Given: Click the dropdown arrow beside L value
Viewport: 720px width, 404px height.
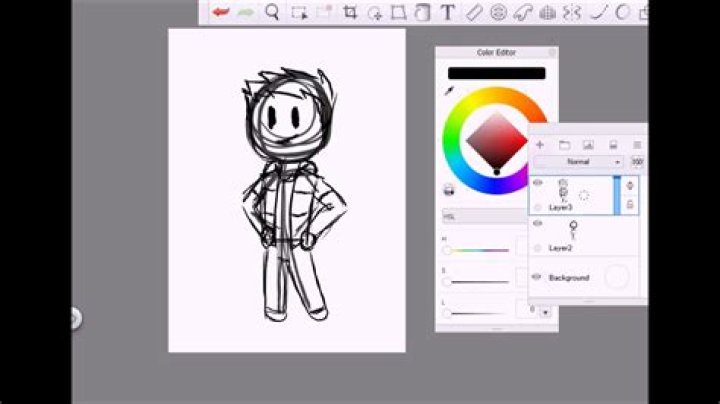Looking at the screenshot, I should (545, 312).
